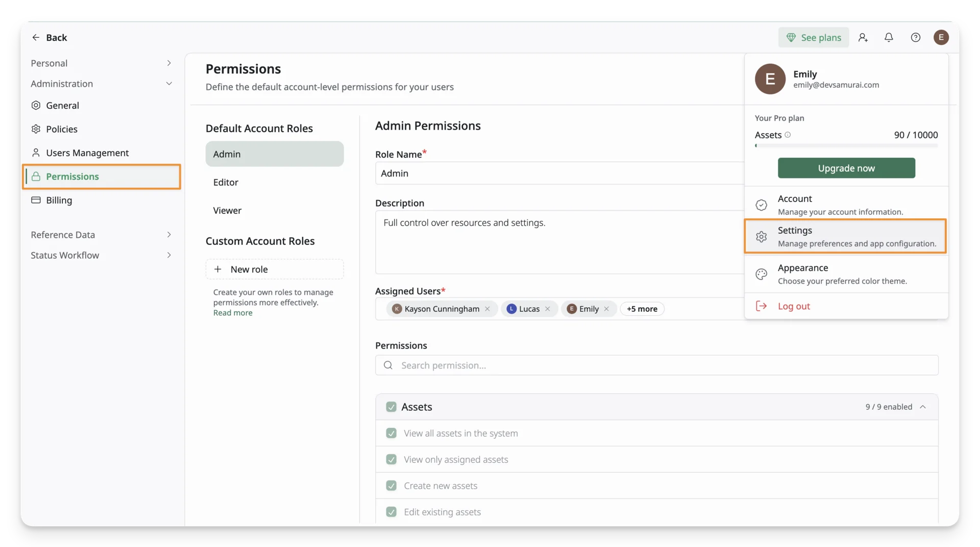Toggle the Assets group checkbox
This screenshot has width=980, height=547.
tap(391, 407)
